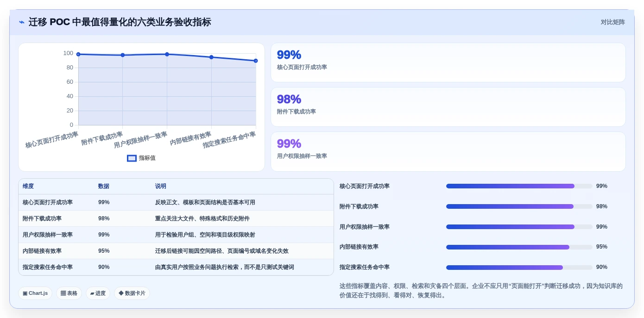Click table cell 核心页面打开成功率

point(48,203)
